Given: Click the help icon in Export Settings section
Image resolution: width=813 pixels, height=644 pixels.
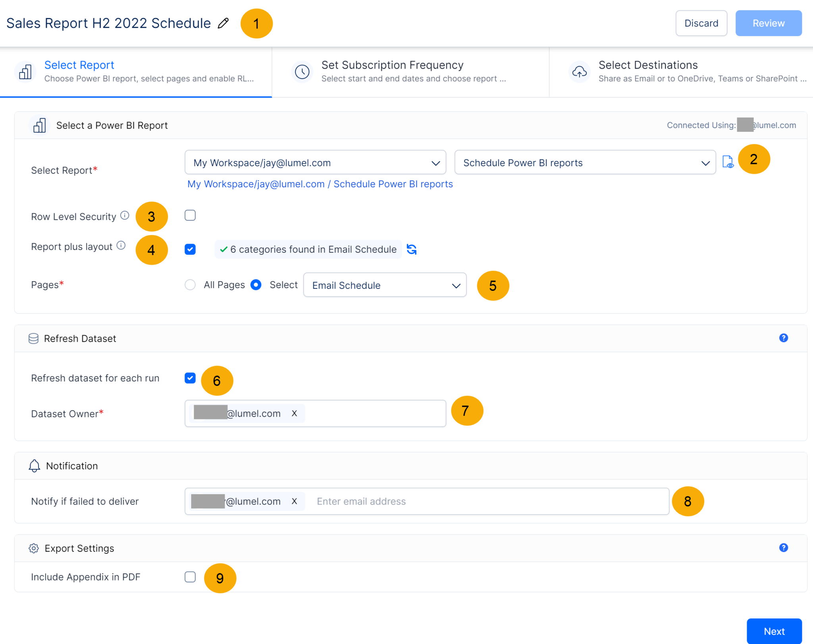Looking at the screenshot, I should (x=784, y=548).
